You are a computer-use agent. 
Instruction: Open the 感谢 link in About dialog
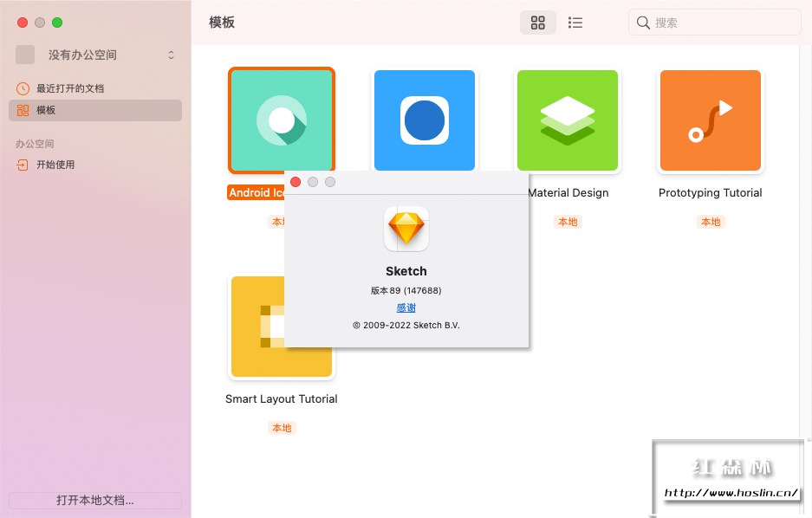point(406,308)
